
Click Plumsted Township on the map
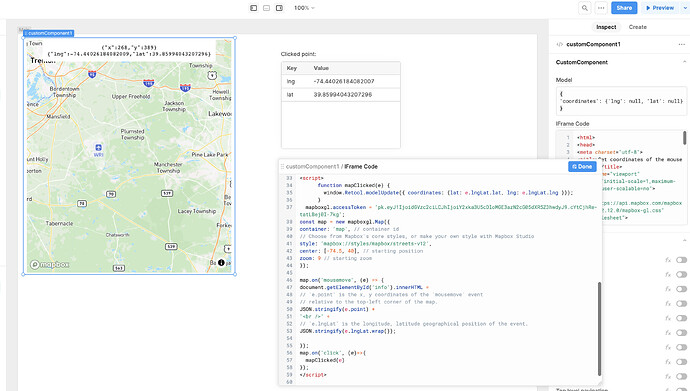132,134
